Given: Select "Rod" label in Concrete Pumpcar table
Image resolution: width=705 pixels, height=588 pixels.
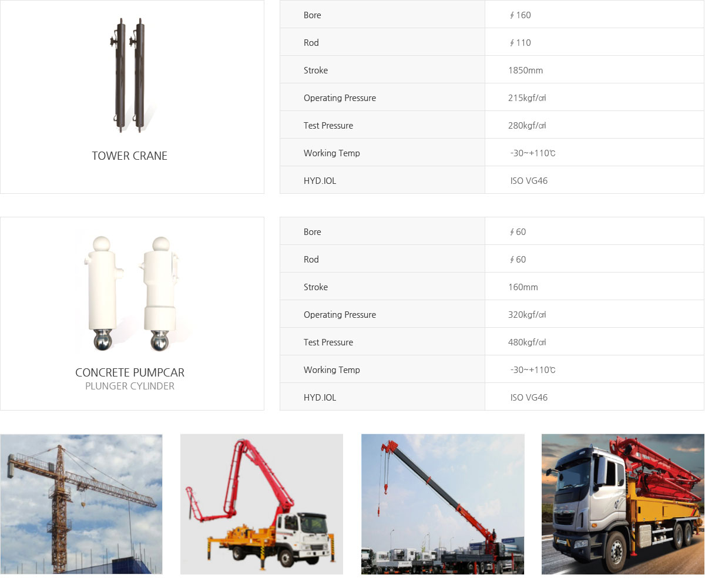Looking at the screenshot, I should tap(311, 259).
